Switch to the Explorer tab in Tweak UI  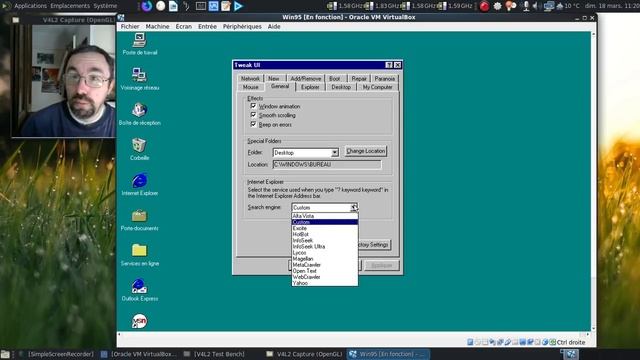tap(310, 87)
